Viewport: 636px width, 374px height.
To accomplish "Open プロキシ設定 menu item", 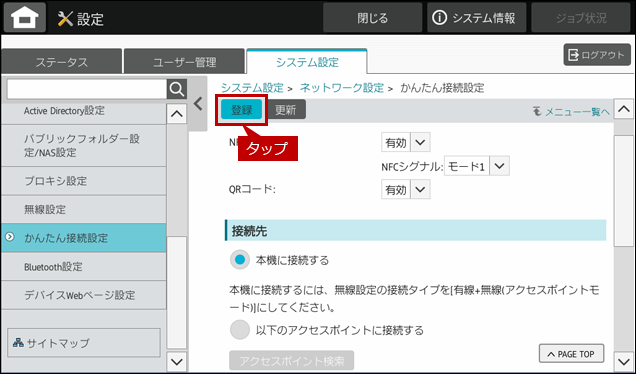I will pyautogui.click(x=84, y=181).
